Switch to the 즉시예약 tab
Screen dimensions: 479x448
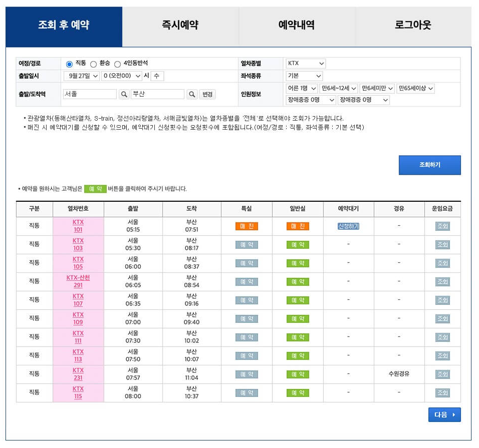coord(179,25)
